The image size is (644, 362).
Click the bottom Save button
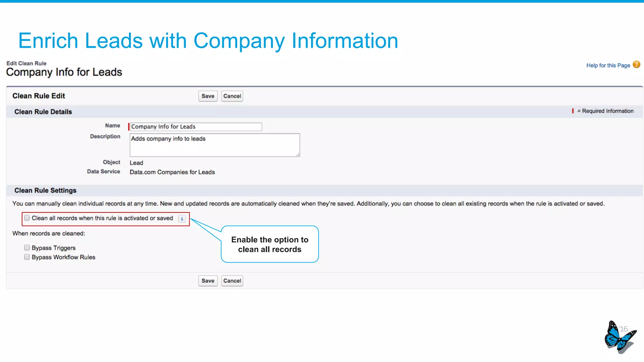tap(208, 281)
